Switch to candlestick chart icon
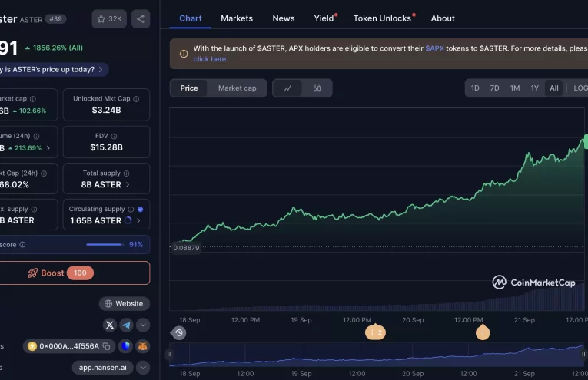The width and height of the screenshot is (588, 380). point(317,88)
